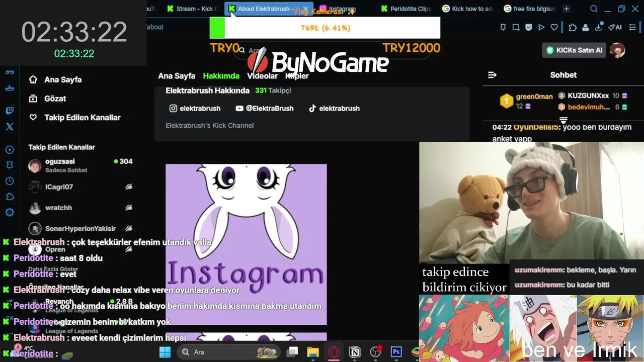Open the Opera GX pinboards icon in toolbar

[x=503, y=27]
